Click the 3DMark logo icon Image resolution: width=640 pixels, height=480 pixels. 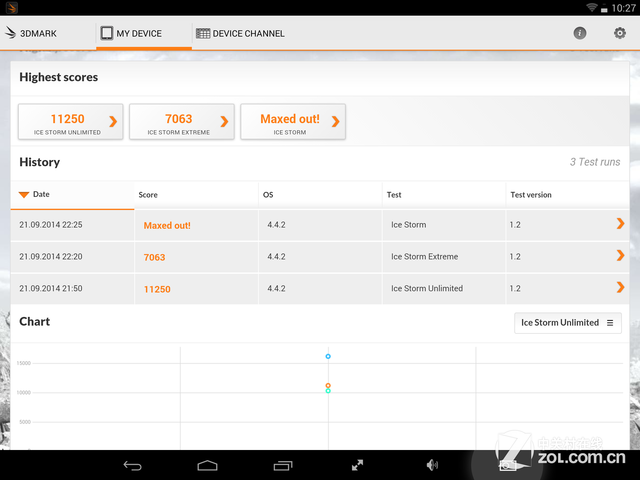pyautogui.click(x=10, y=33)
